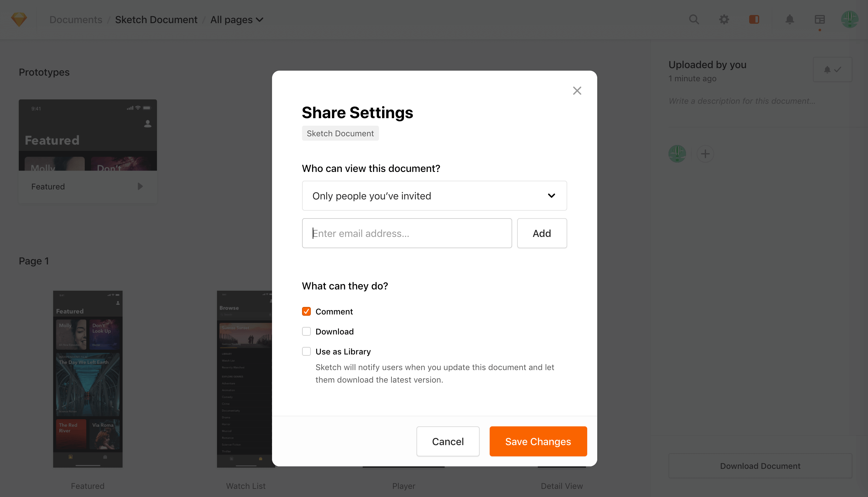Uncheck the Comment permission
This screenshot has height=497, width=868.
[306, 311]
